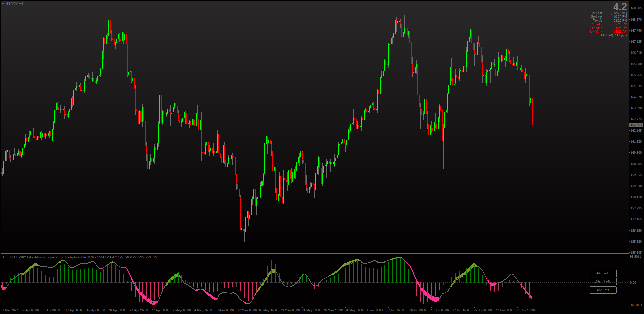Click the small triangle beside GBPJPY,H4
Screen dimensions: 644x314
pyautogui.click(x=3, y=4)
